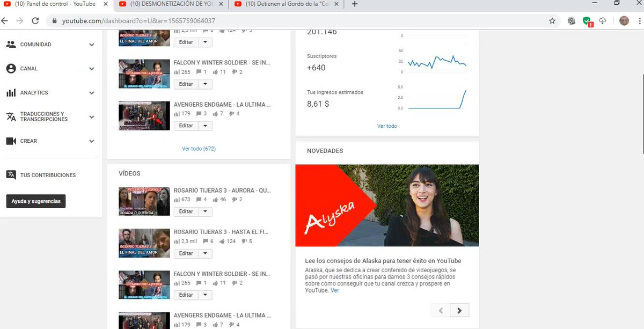Click likes icon of ROSARIO TIJERAS 3 - AURORA video

[215, 200]
